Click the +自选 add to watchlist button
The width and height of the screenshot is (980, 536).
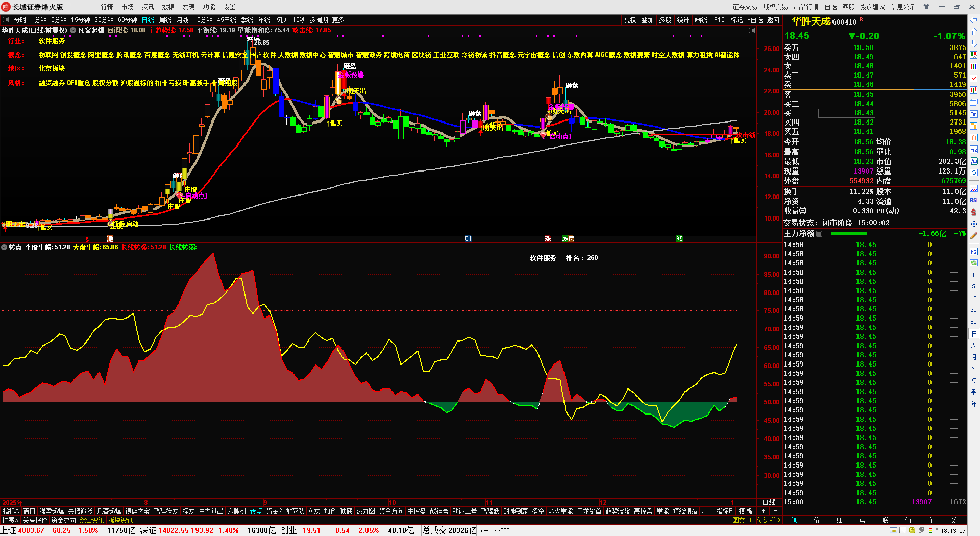pos(755,20)
